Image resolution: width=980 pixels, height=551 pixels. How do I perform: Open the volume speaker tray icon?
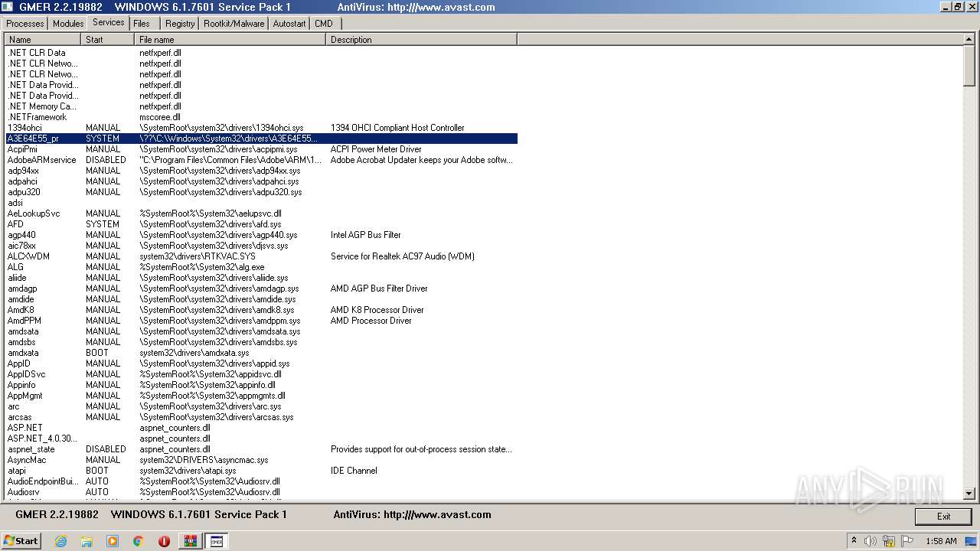(871, 541)
